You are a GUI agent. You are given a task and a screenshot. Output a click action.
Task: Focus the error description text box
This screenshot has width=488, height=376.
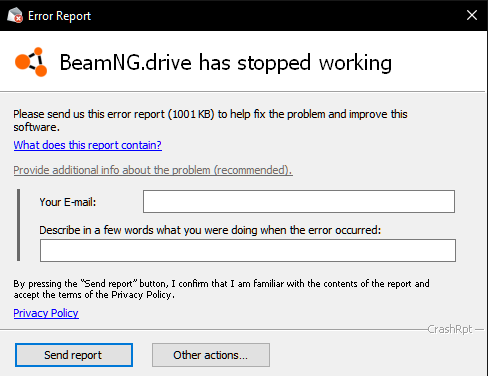(248, 250)
